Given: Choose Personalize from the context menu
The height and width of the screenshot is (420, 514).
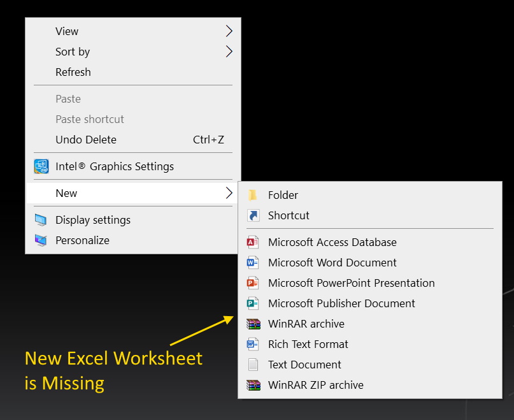Looking at the screenshot, I should pyautogui.click(x=133, y=240).
